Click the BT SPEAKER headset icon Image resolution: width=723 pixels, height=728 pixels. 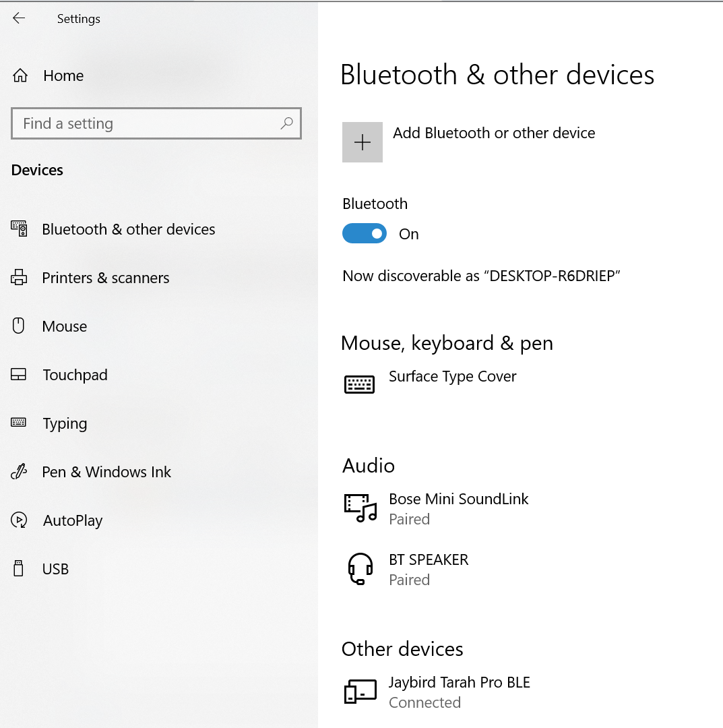point(360,569)
